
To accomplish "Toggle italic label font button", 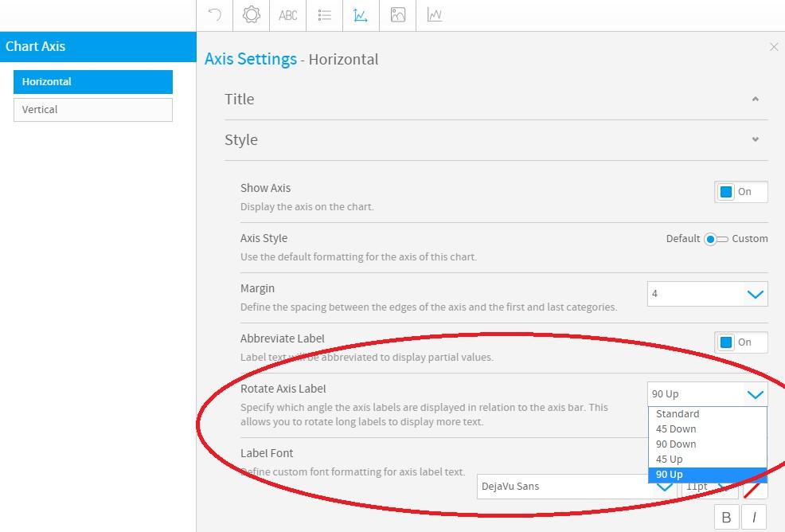I will pos(755,518).
